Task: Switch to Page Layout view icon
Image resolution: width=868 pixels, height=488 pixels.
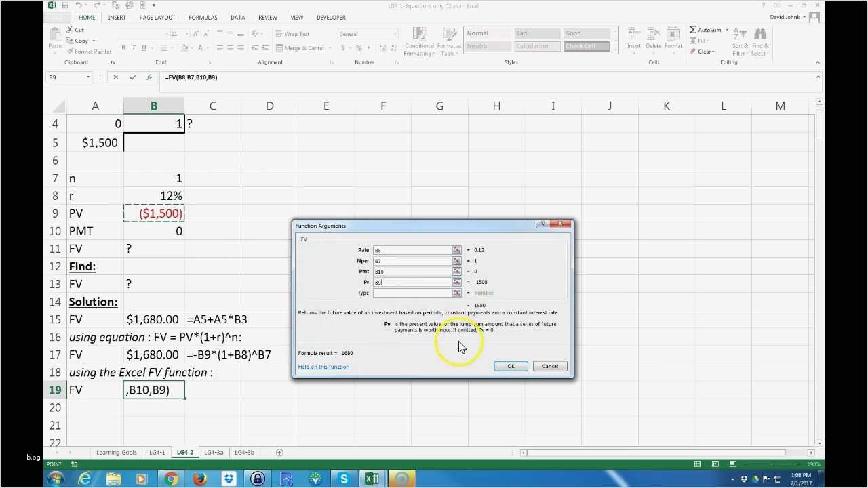Action: coord(714,464)
